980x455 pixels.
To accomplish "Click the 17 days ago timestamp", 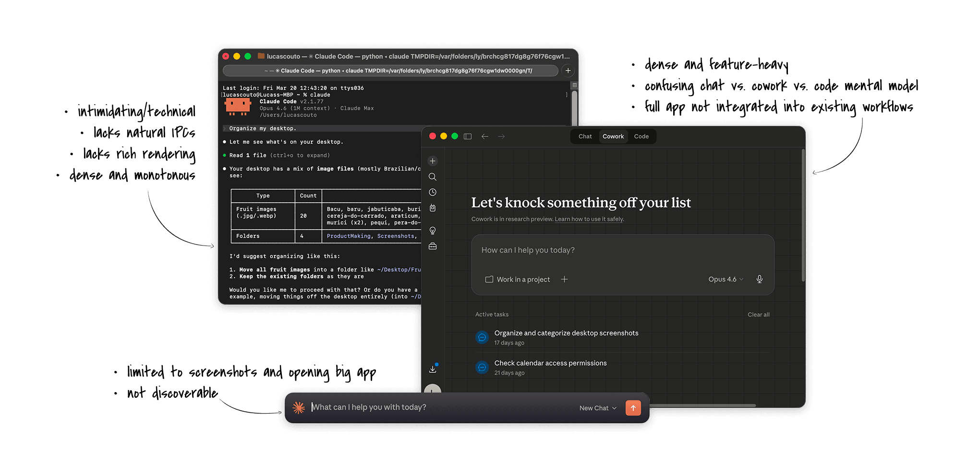I will point(509,343).
